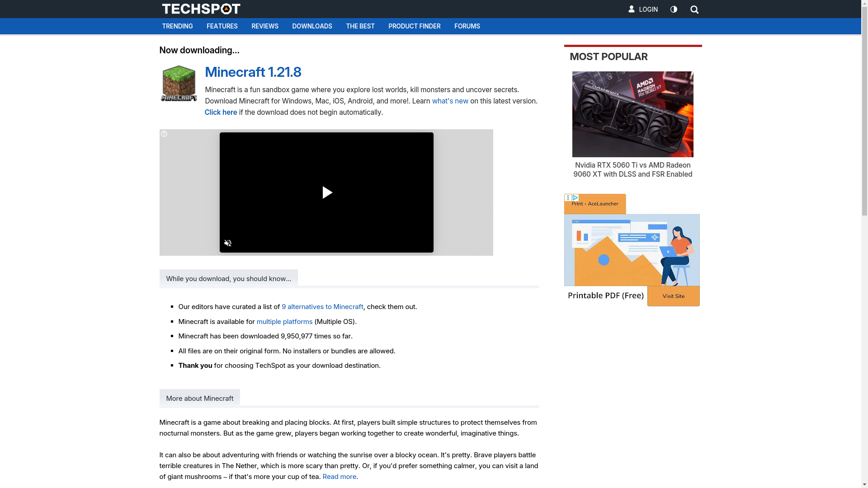Open the FORUMS section
Image resolution: width=868 pixels, height=488 pixels.
coord(467,26)
